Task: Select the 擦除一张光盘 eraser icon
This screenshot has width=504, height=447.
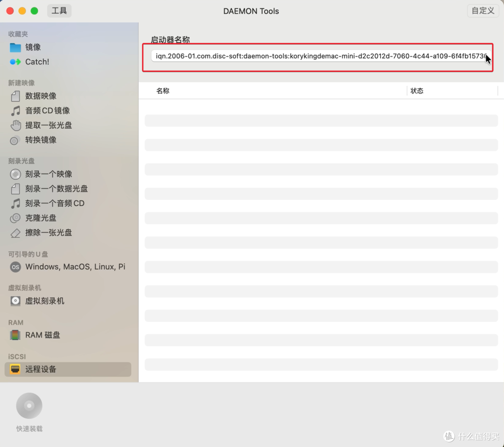Action: pos(15,233)
